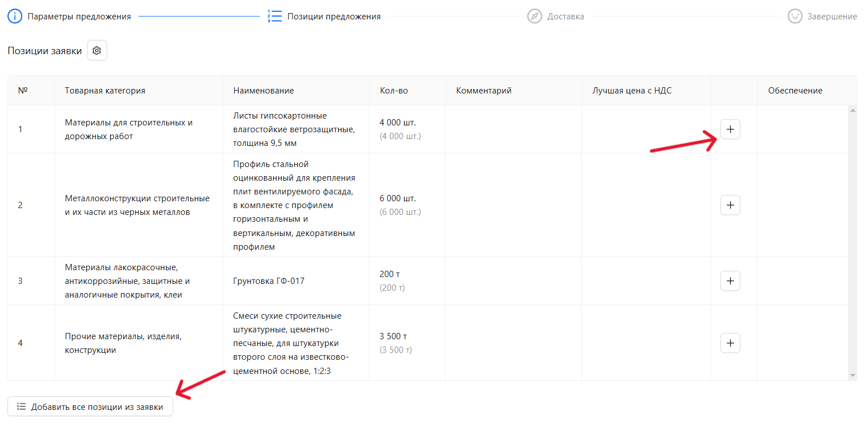Click the info icon of Параметры предложения step
868x427 pixels.
click(x=15, y=17)
